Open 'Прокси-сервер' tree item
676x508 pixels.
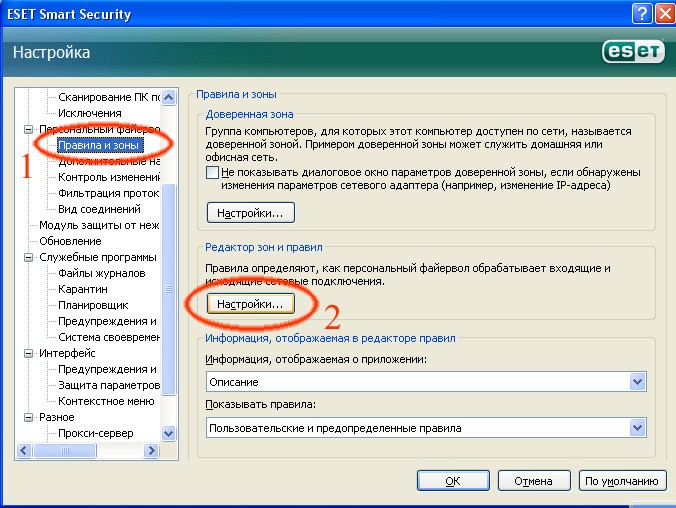96,433
